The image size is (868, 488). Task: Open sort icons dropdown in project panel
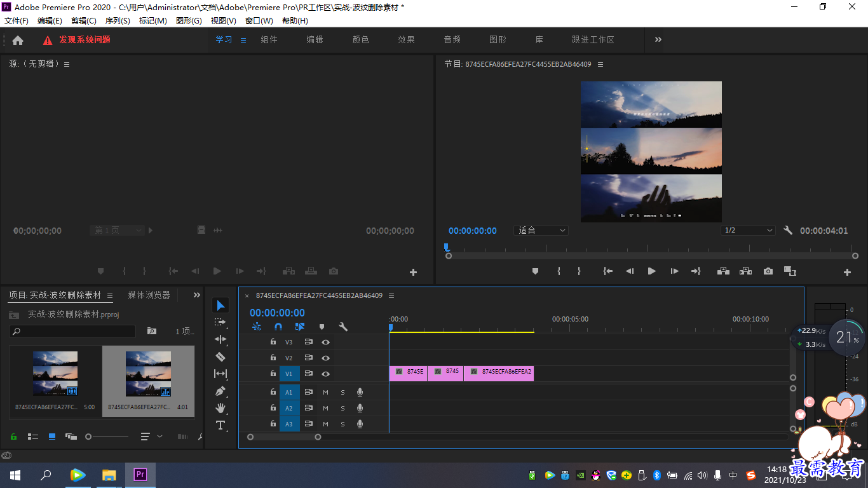click(x=151, y=437)
